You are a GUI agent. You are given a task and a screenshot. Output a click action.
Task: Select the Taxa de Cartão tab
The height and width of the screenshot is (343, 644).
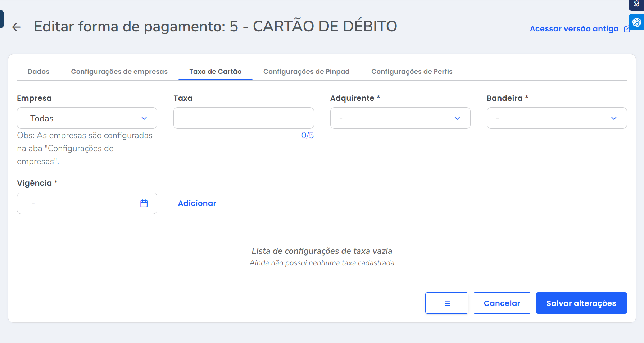coord(215,72)
